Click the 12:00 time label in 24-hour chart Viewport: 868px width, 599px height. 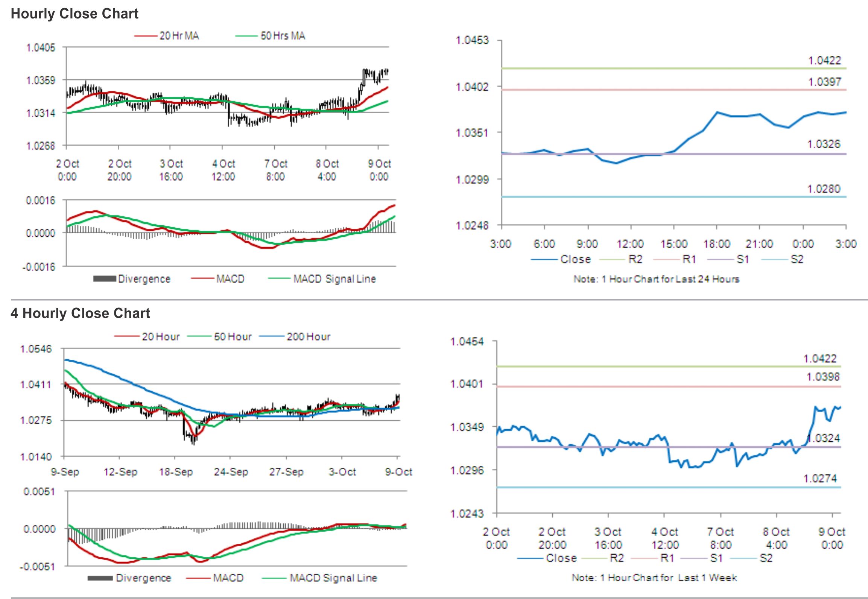pos(630,244)
